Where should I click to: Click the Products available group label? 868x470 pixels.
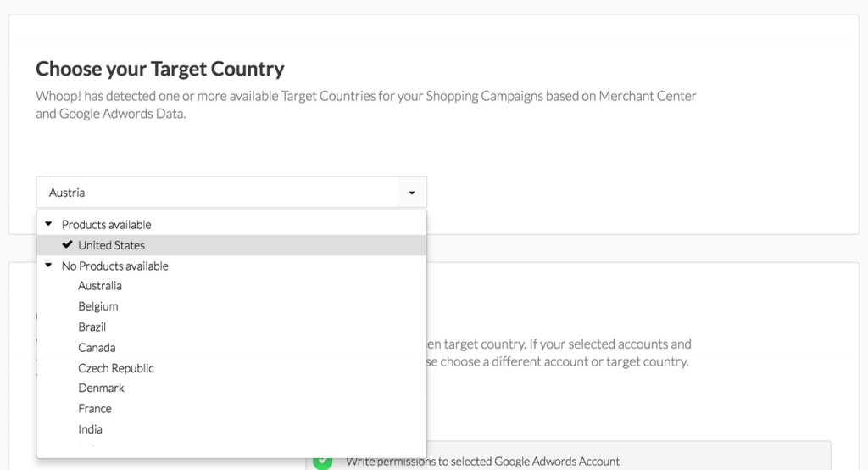point(106,225)
